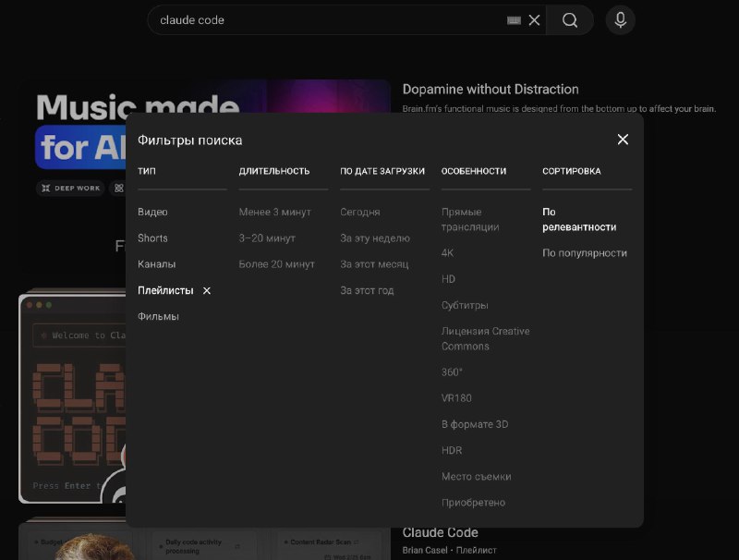Choose Лицензия Creative Commons filter
Screen dimensions: 739x560
coord(485,338)
